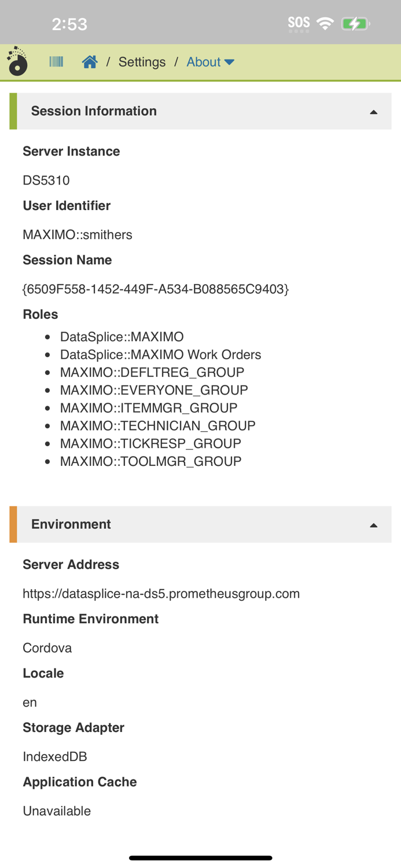Viewport: 401px width, 868px height.
Task: Select Settings in the breadcrumb
Action: 142,61
